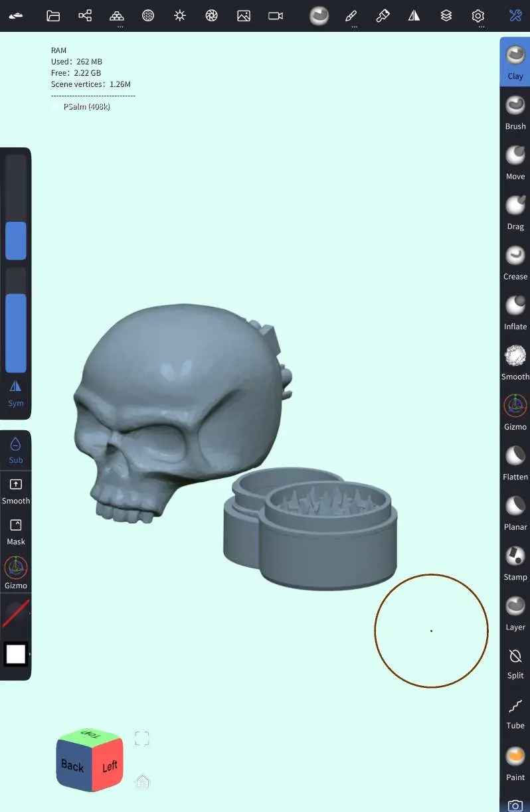530x812 pixels.
Task: Click the home reset view button
Action: click(x=142, y=781)
